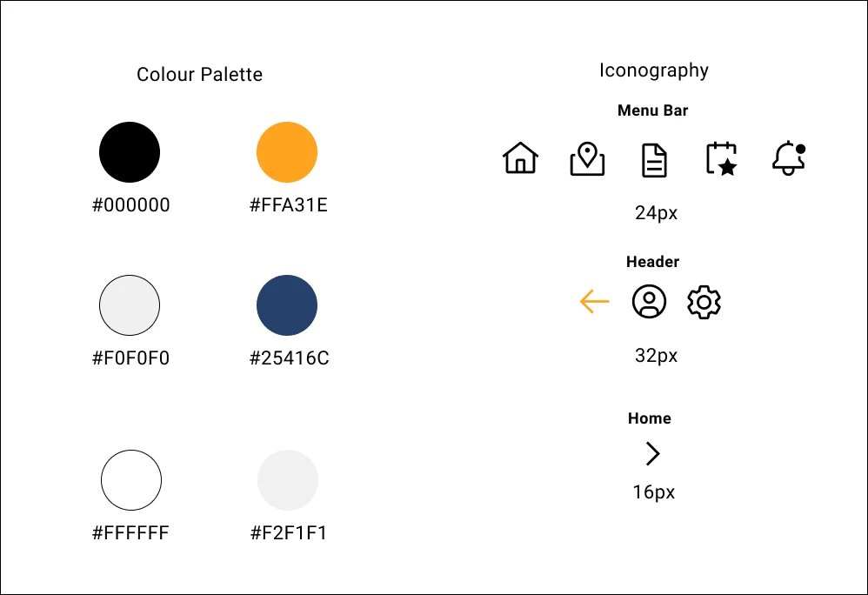This screenshot has height=595, width=868.
Task: Click the orange back arrow
Action: [595, 302]
